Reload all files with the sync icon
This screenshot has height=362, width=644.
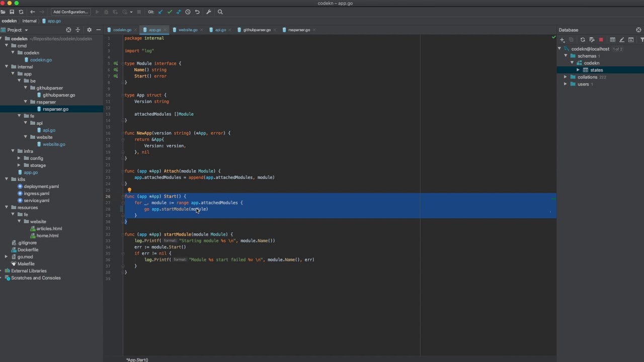21,12
